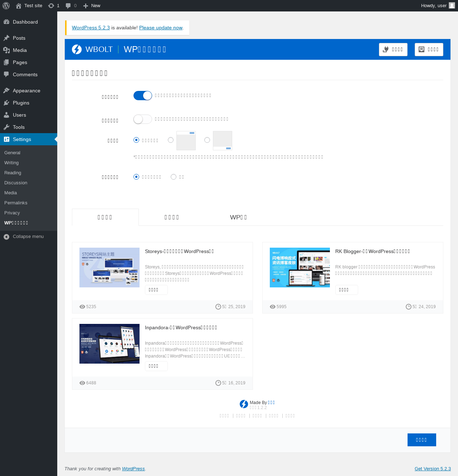
Task: Click the clock icon beside date 24, 2019
Action: (x=409, y=307)
